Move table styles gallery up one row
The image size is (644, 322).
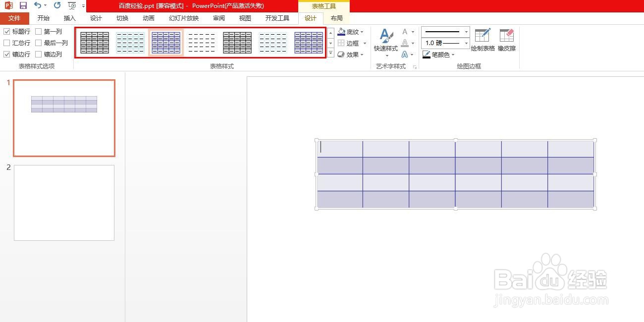(x=331, y=34)
